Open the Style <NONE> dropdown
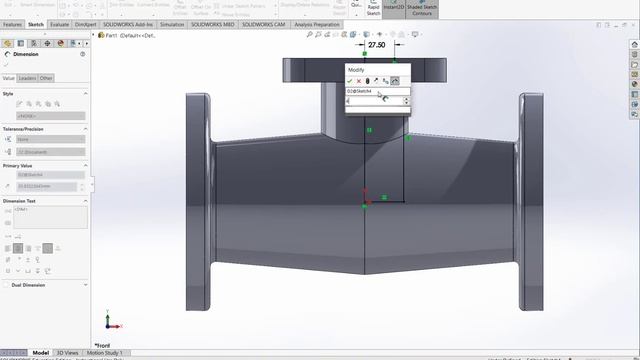The image size is (640, 360). coord(51,116)
